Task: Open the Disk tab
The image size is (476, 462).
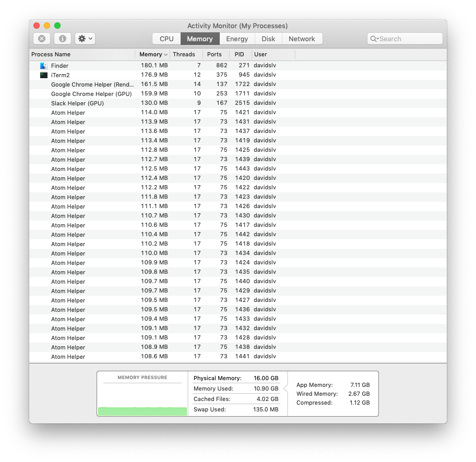Action: [268, 38]
